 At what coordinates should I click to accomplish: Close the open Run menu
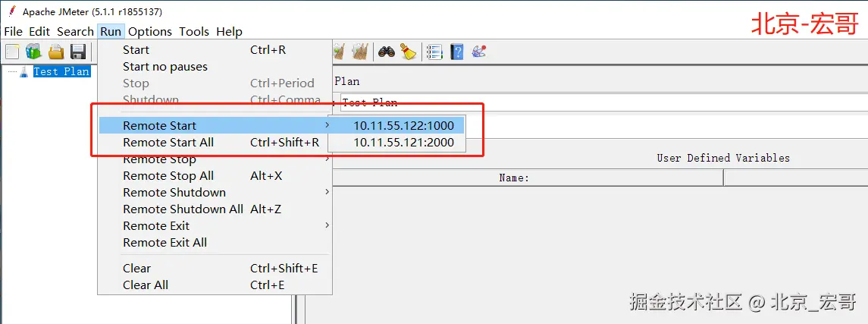(x=111, y=32)
